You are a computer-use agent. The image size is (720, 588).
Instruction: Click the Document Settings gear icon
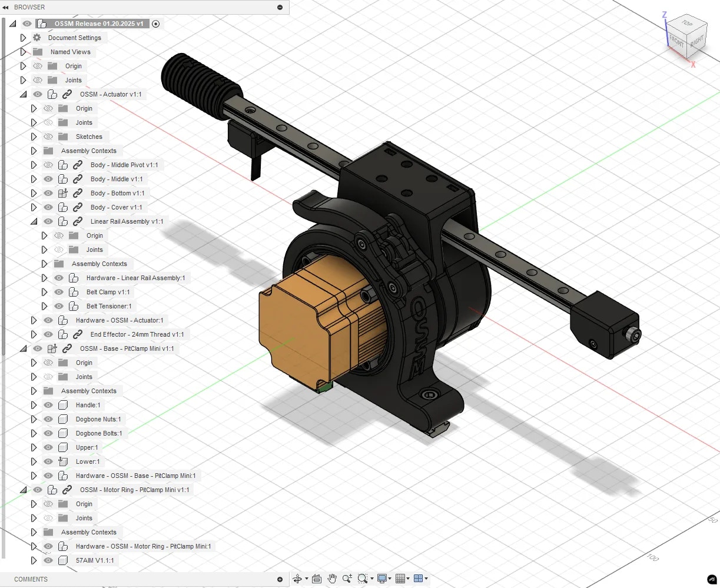coord(37,37)
